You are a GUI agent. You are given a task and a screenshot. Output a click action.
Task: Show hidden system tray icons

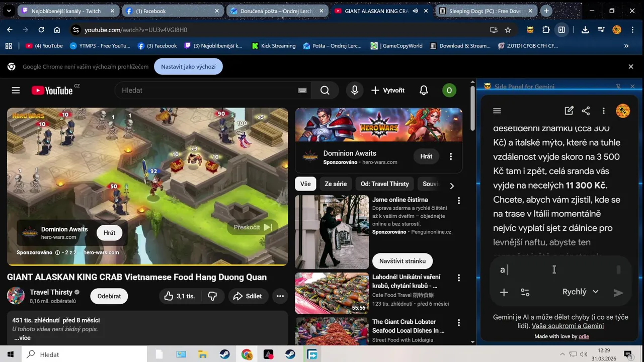coord(562,354)
